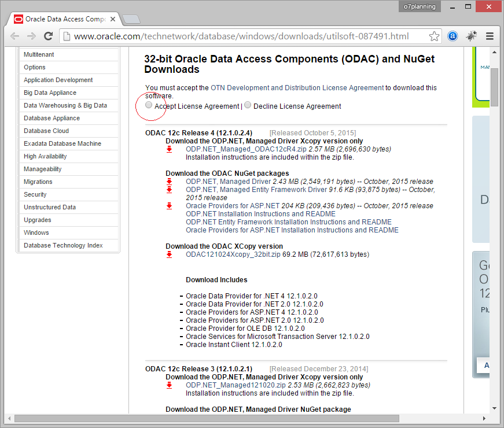Minimize the Chrome window
The height and width of the screenshot is (428, 504).
click(453, 7)
